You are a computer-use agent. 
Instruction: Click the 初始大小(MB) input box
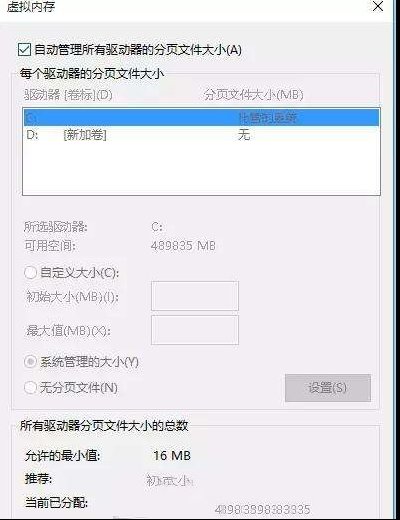coord(195,296)
